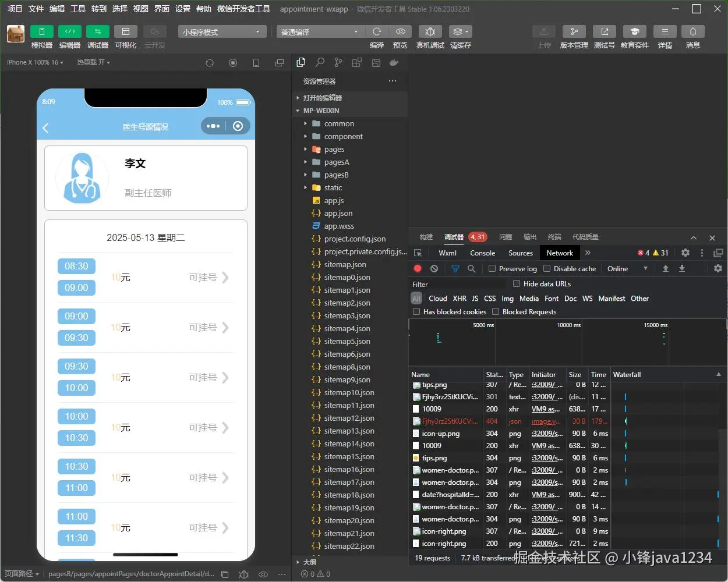Filter network requests by XHR
This screenshot has width=728, height=582.
[x=460, y=298]
